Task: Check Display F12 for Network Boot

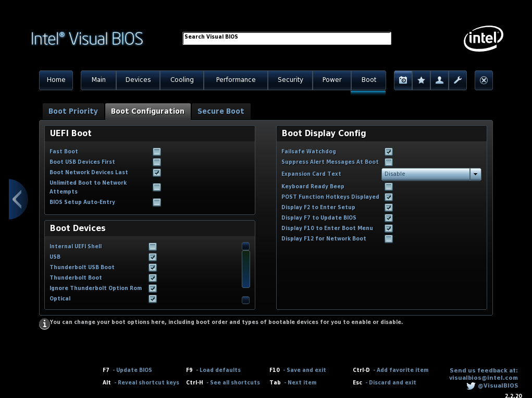Action: coord(389,239)
